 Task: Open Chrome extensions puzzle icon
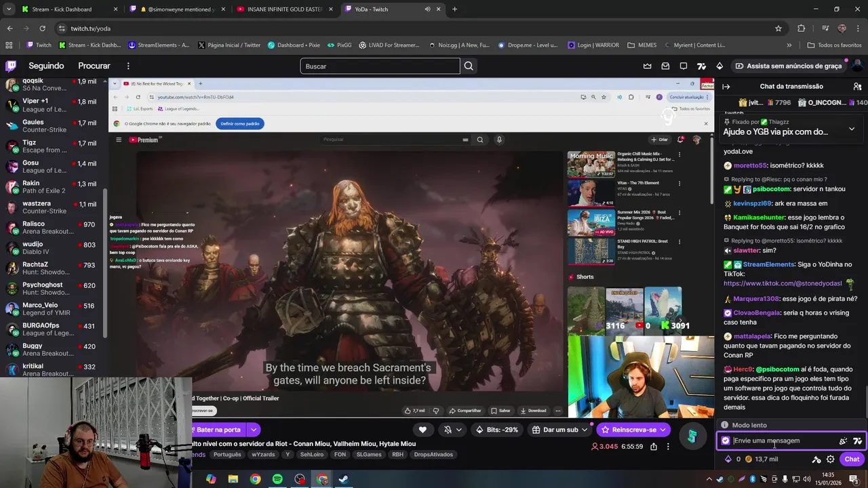pos(801,28)
